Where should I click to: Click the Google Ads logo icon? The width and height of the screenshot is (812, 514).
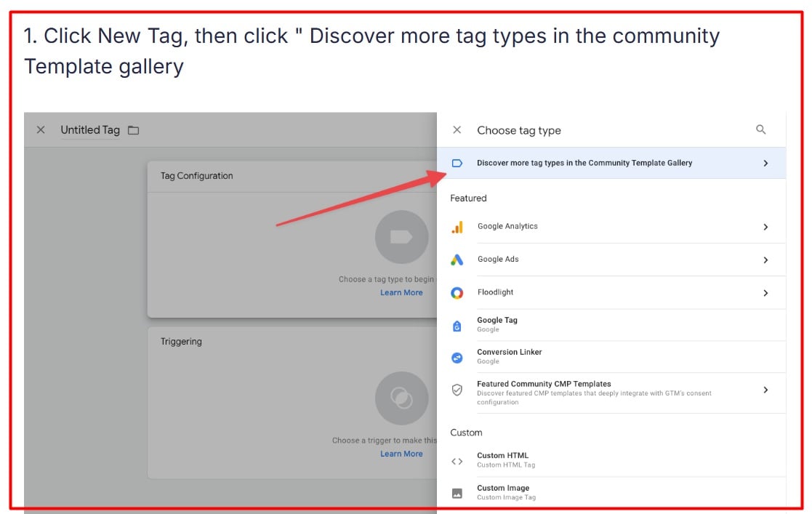tap(457, 260)
